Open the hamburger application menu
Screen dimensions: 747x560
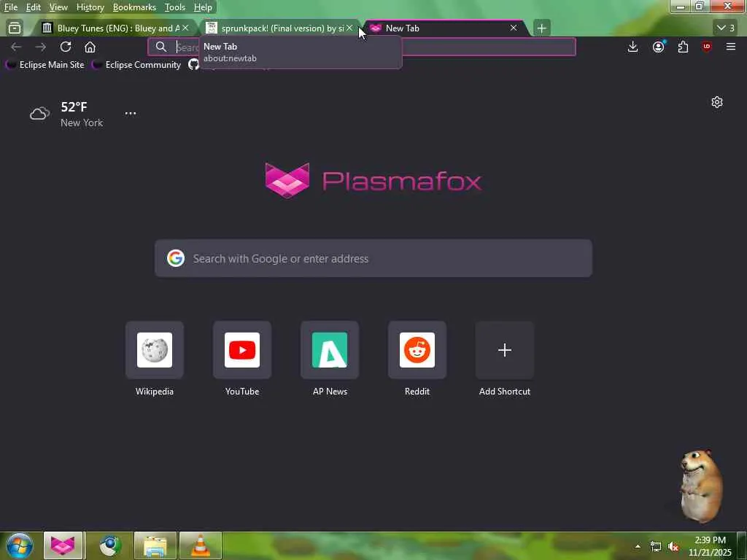(x=731, y=47)
